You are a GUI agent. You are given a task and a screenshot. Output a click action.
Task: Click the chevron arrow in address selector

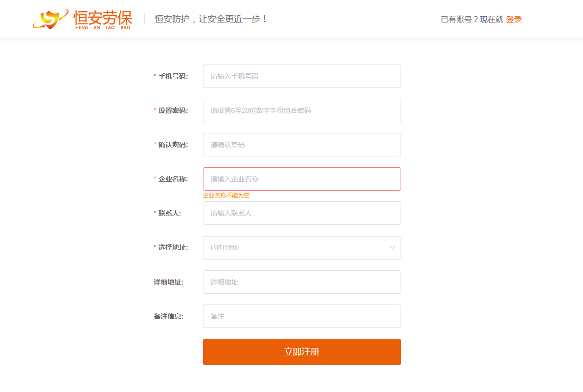tap(392, 247)
